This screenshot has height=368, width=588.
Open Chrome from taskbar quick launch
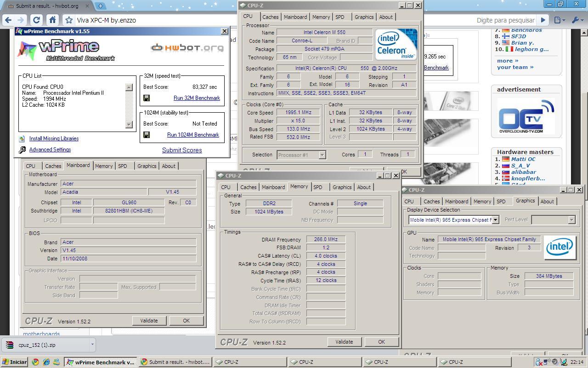pyautogui.click(x=36, y=362)
